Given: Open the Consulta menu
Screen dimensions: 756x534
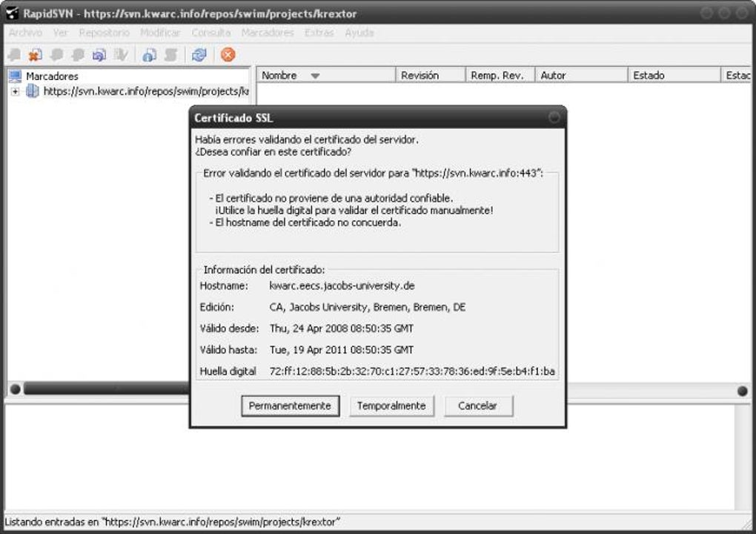Looking at the screenshot, I should (210, 33).
